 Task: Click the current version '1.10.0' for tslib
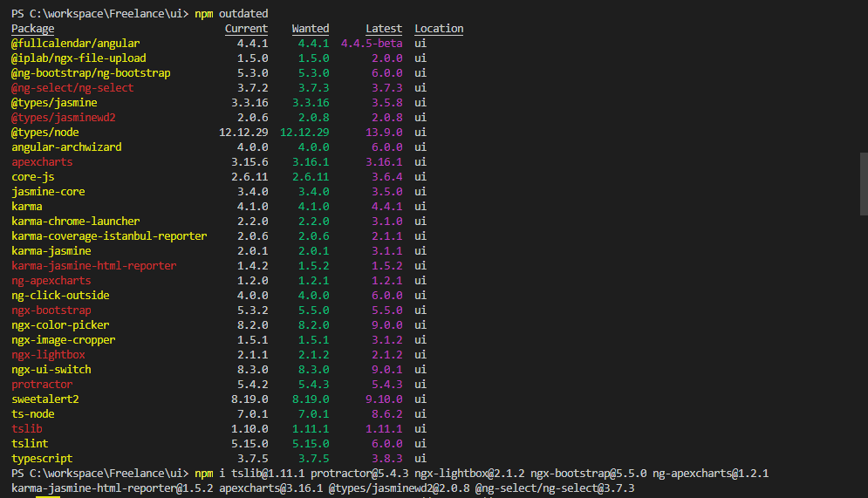click(249, 429)
